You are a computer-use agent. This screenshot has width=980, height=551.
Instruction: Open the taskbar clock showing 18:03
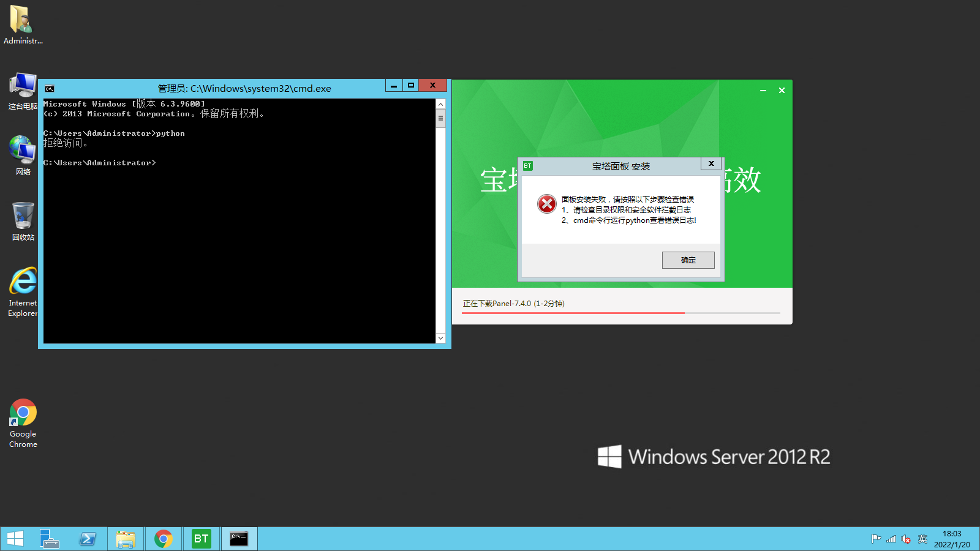[x=952, y=539]
